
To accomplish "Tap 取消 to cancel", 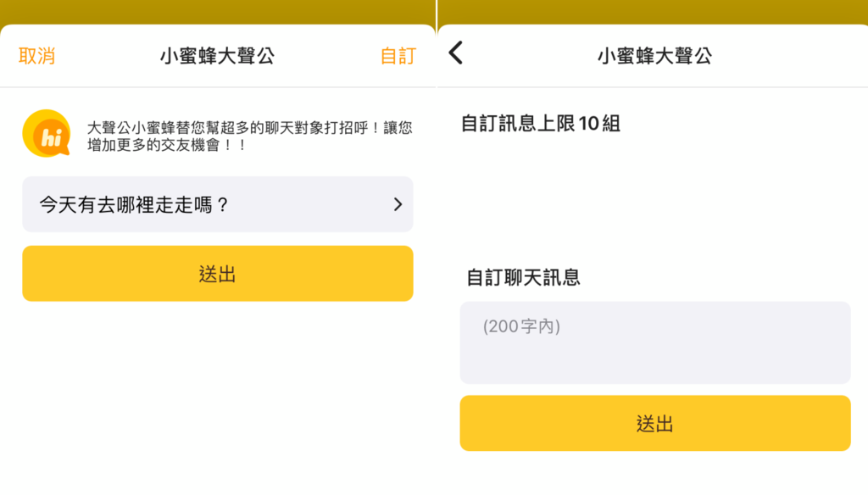I will coord(36,56).
